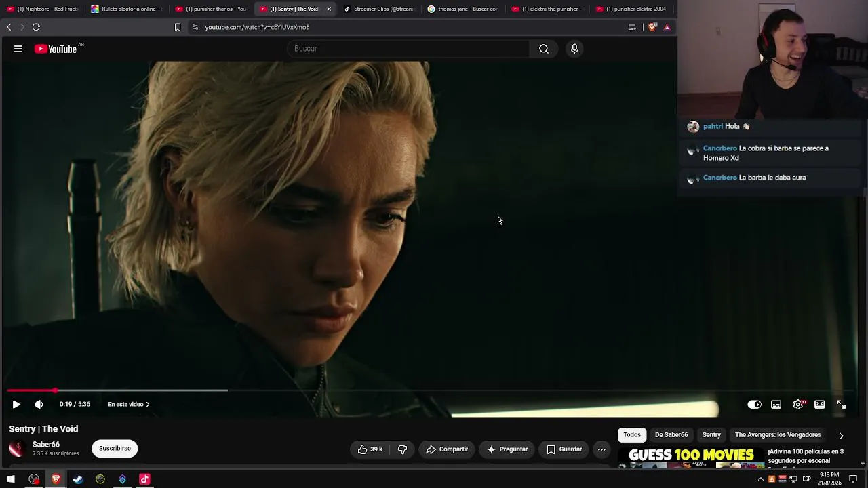The height and width of the screenshot is (488, 868).
Task: Open the Brave Shields icon
Action: 652,27
